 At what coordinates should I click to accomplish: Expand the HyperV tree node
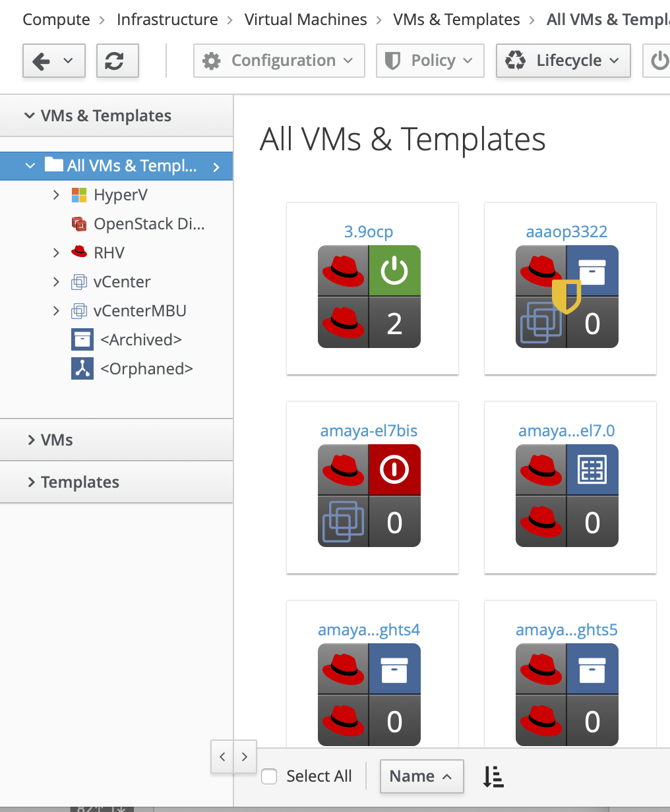pos(56,195)
